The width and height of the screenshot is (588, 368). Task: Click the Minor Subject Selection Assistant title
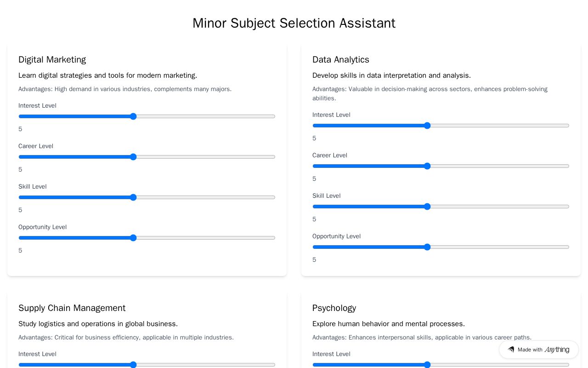pyautogui.click(x=294, y=23)
